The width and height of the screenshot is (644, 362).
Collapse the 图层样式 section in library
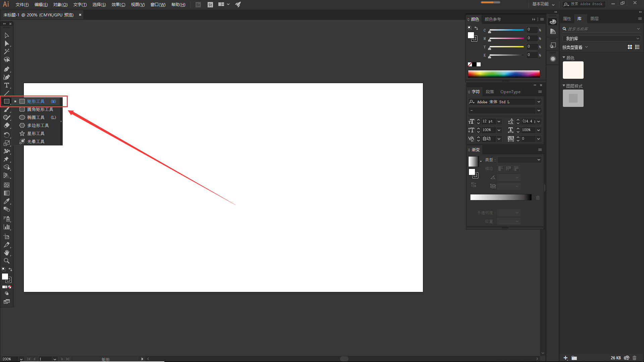564,86
